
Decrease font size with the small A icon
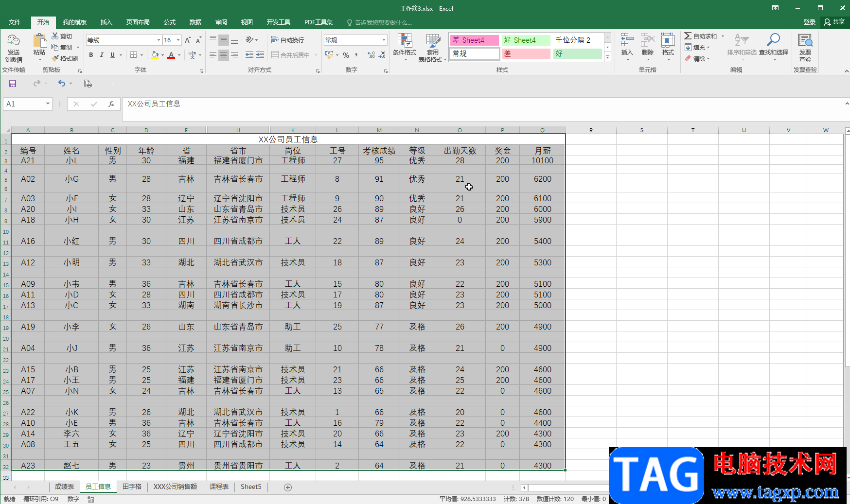click(198, 40)
